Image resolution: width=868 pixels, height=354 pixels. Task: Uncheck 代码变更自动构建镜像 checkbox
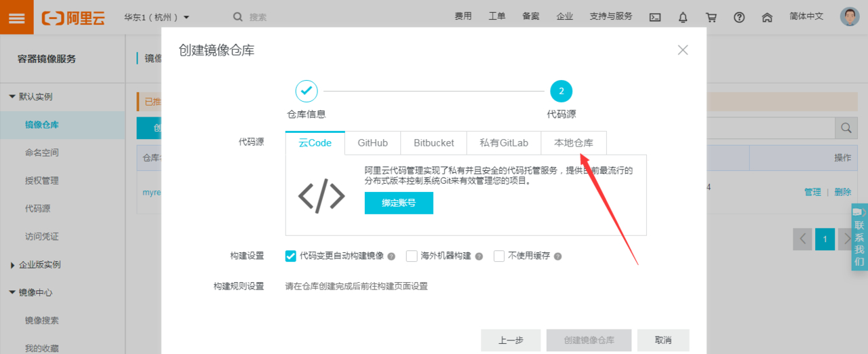(x=291, y=256)
